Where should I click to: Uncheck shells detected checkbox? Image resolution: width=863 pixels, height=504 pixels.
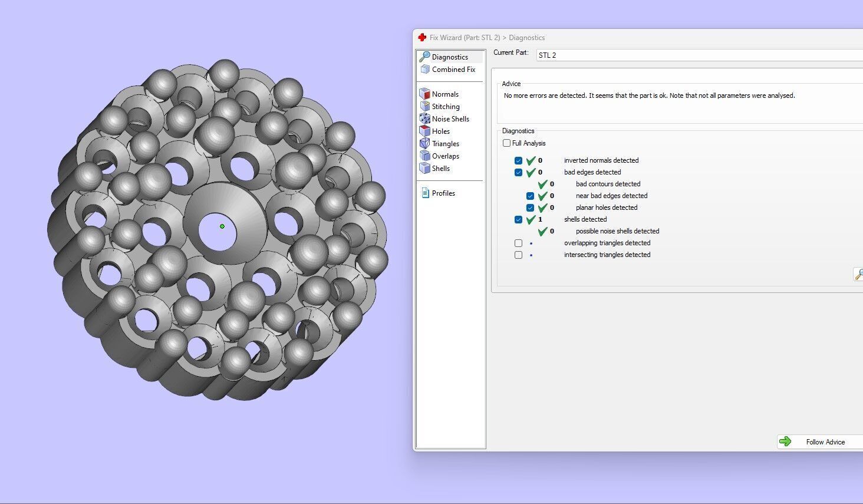point(518,219)
